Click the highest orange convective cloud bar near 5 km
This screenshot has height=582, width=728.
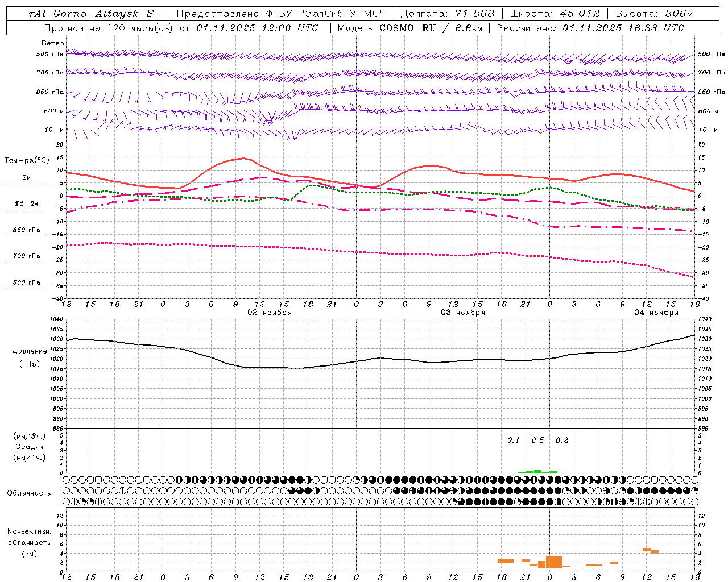647,549
